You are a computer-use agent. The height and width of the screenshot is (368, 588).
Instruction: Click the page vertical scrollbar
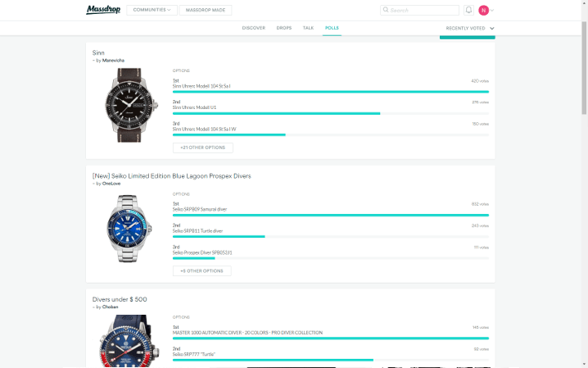tap(584, 67)
